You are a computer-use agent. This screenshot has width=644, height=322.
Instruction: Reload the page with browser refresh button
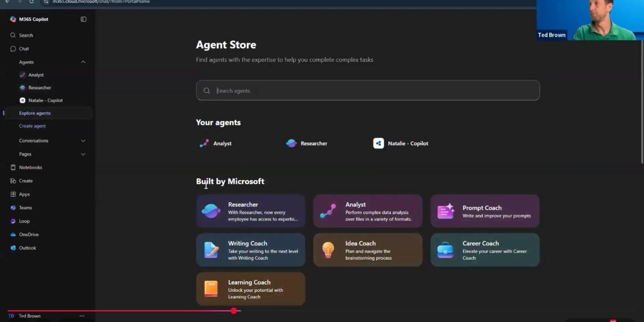(32, 2)
